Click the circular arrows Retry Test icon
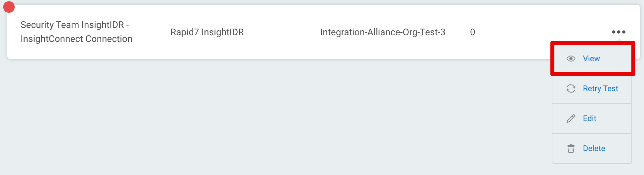This screenshot has width=644, height=175. (571, 88)
